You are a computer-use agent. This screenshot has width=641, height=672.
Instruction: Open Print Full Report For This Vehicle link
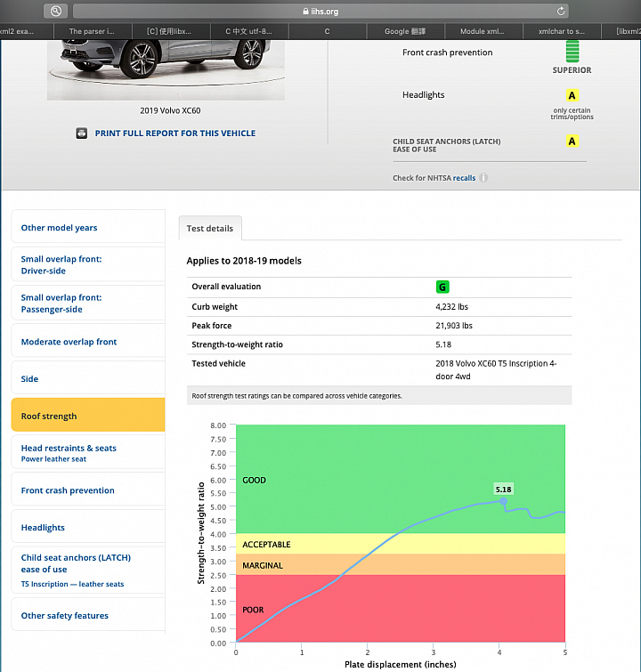point(174,134)
